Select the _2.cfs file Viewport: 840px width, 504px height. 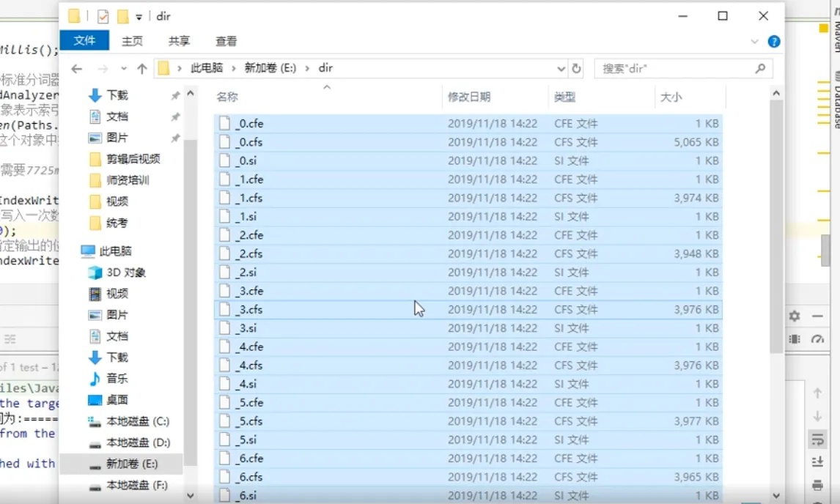(468, 254)
